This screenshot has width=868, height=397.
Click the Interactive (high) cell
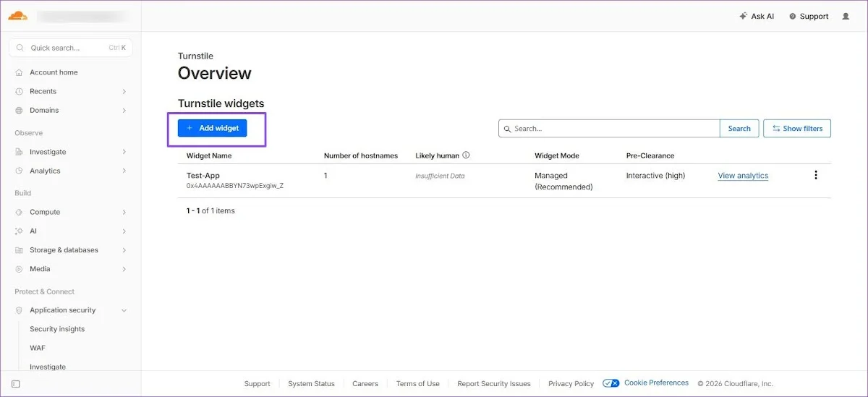coord(655,176)
